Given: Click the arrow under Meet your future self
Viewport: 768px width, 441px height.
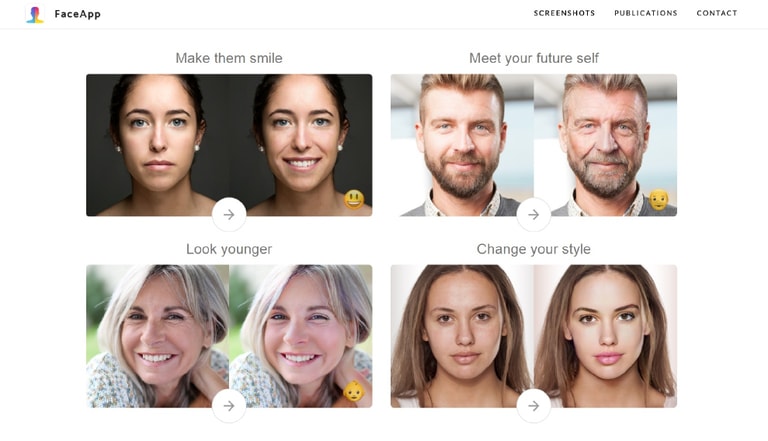Looking at the screenshot, I should coord(534,215).
